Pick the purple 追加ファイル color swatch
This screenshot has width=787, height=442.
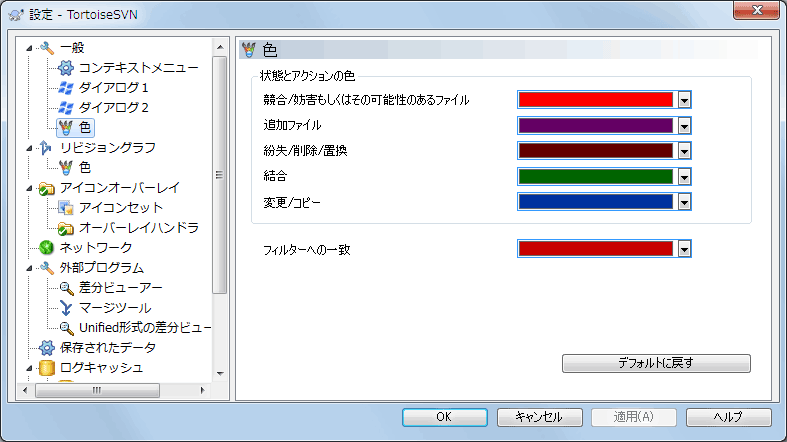(x=596, y=125)
